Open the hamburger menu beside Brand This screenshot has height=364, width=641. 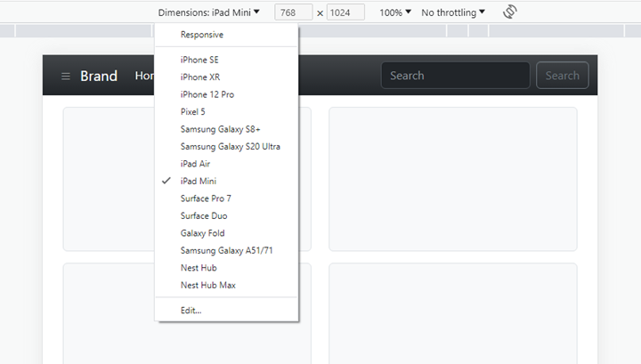[x=65, y=76]
